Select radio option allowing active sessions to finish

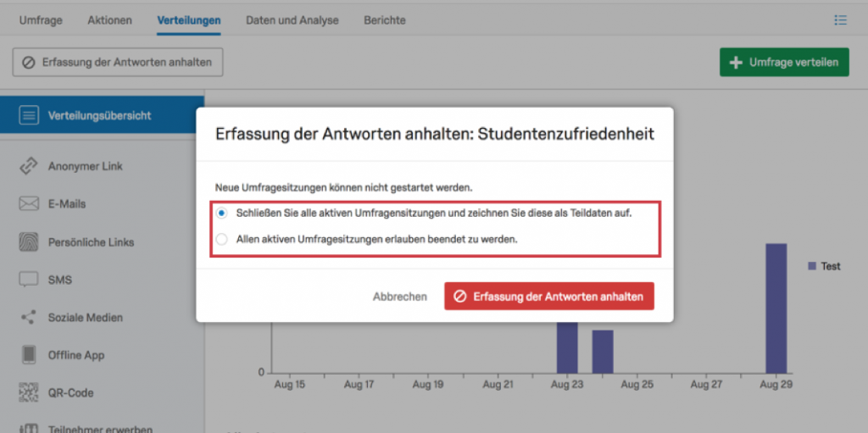tap(221, 240)
